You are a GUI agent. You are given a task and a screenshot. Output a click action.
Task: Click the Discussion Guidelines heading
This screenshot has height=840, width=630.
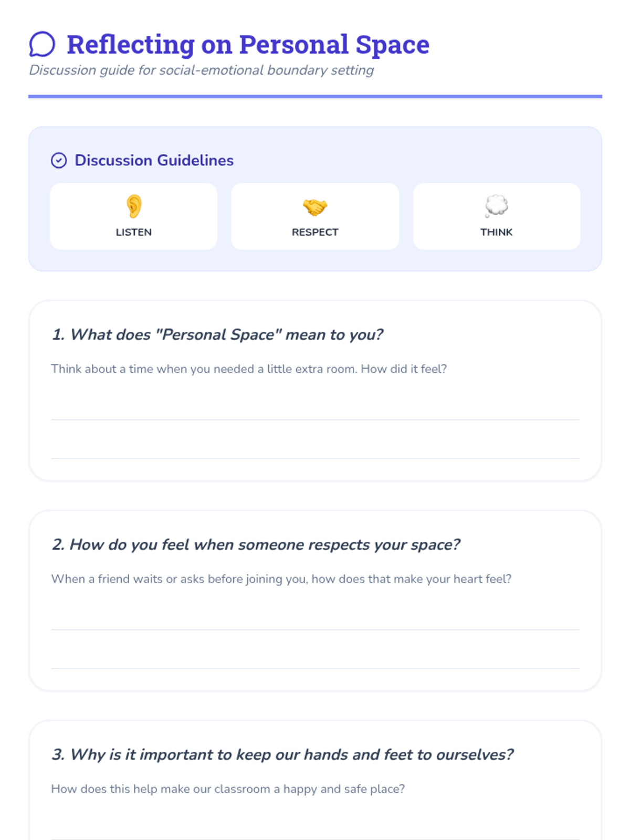[154, 160]
